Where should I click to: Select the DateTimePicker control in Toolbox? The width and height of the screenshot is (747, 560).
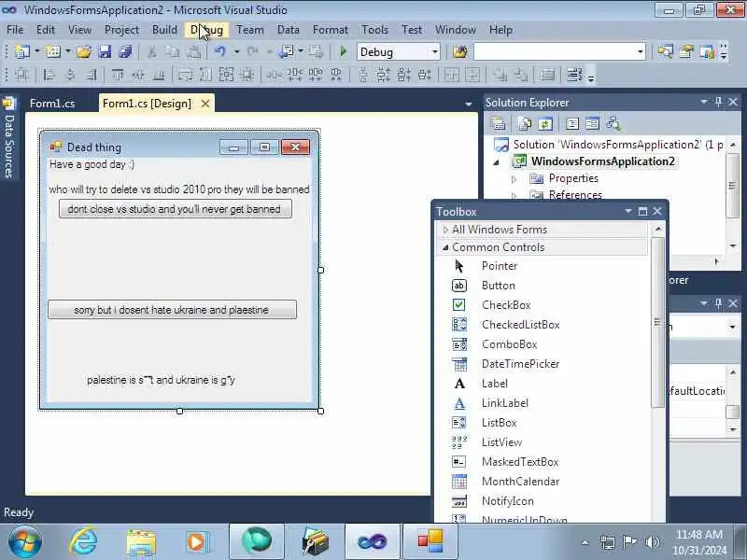click(520, 364)
